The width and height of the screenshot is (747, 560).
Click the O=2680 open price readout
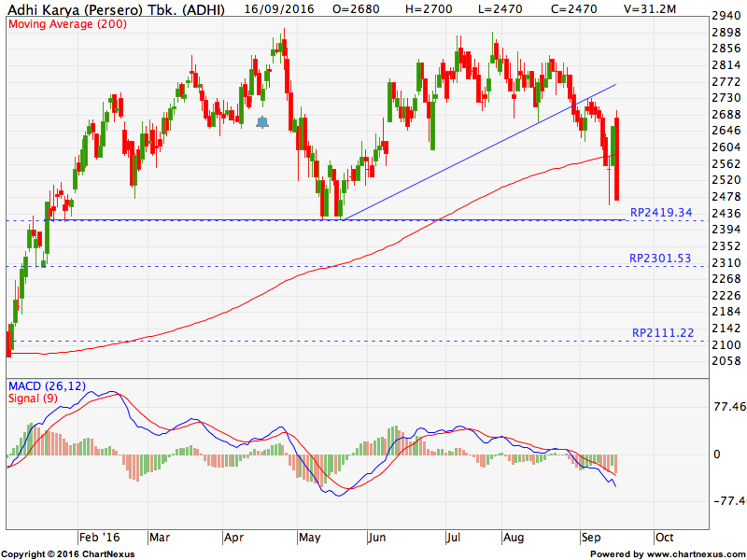[364, 8]
